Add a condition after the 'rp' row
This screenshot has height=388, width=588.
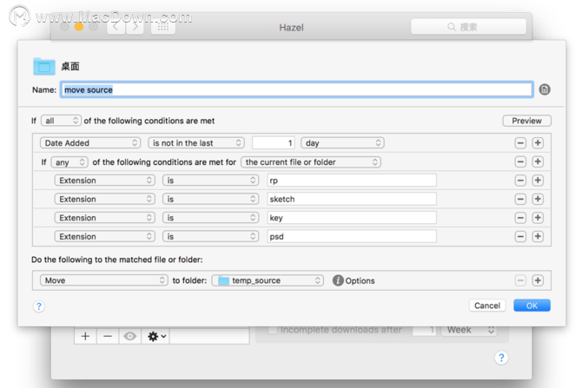pos(538,181)
